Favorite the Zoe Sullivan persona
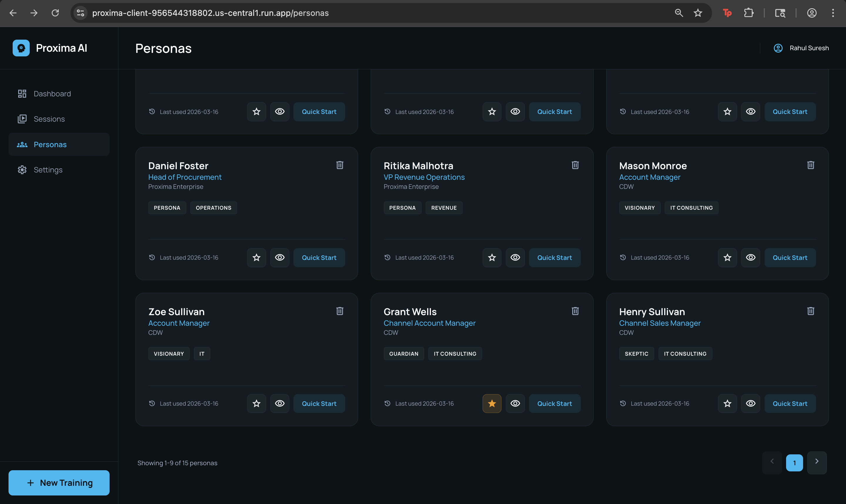 tap(256, 404)
